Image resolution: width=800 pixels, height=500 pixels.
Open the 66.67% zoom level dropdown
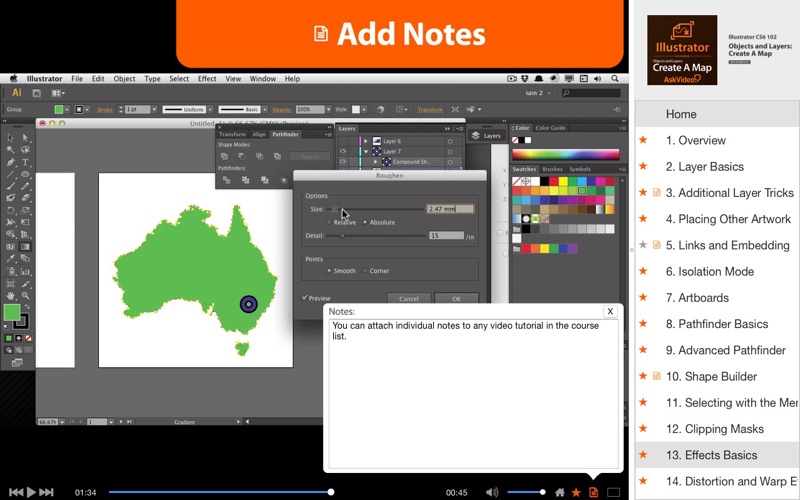(x=62, y=422)
